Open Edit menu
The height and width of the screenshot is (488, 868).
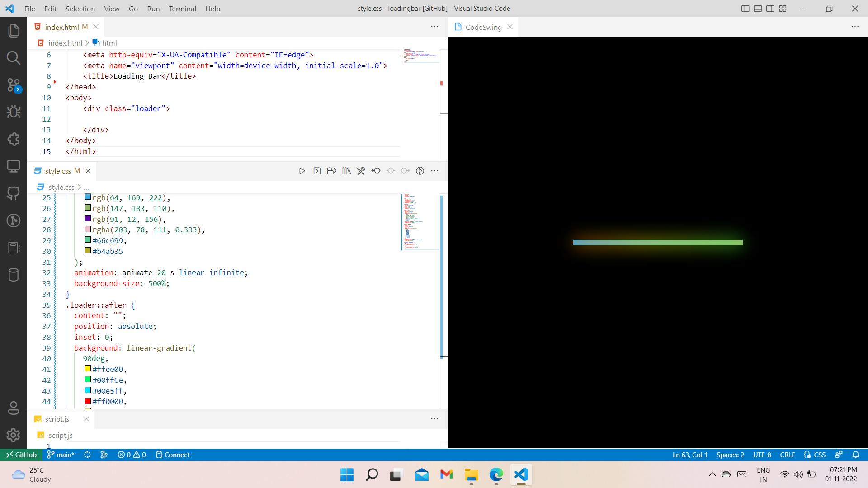tap(50, 9)
